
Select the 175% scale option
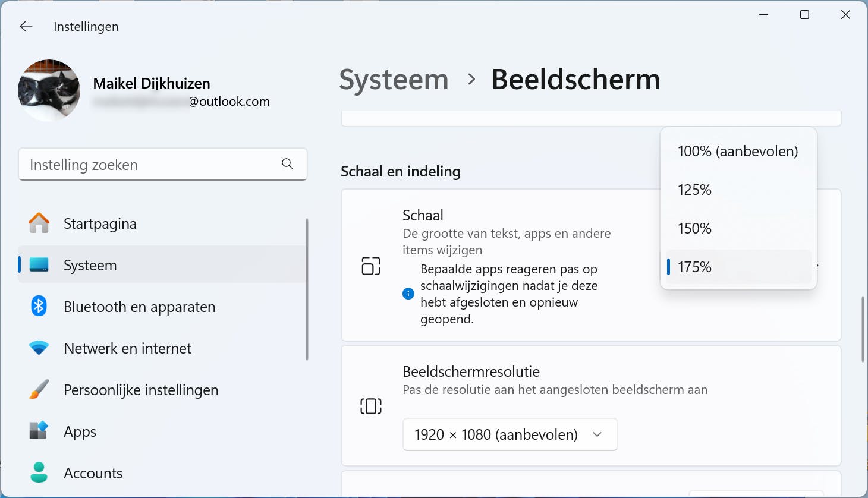695,267
